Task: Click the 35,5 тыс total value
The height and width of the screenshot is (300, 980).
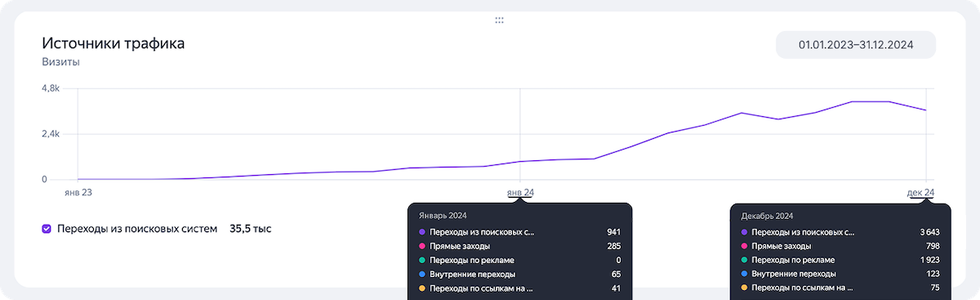Action: click(x=251, y=229)
